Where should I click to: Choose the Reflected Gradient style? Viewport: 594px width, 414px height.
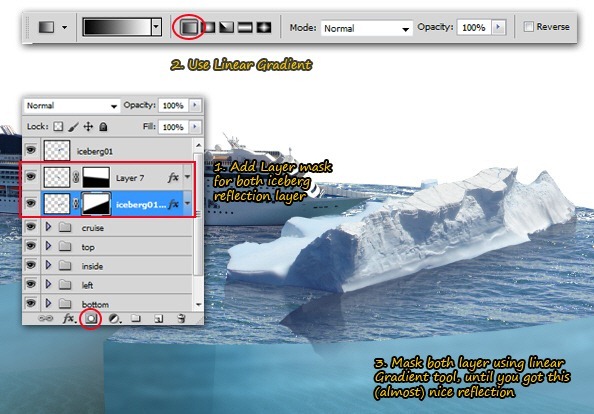245,27
